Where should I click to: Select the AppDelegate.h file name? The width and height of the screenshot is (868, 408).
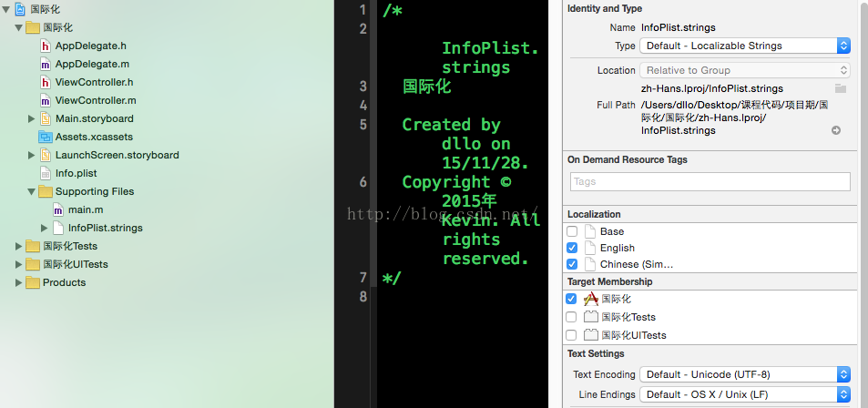91,46
